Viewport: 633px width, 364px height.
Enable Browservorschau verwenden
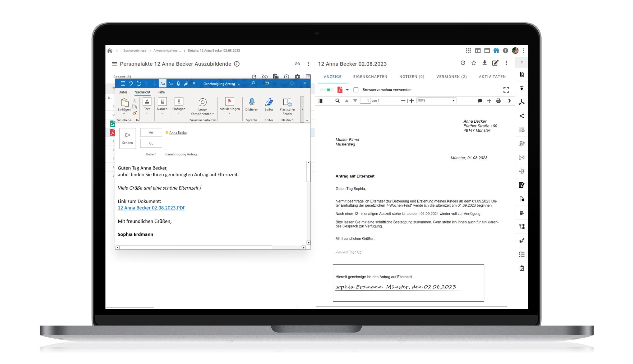pyautogui.click(x=356, y=90)
